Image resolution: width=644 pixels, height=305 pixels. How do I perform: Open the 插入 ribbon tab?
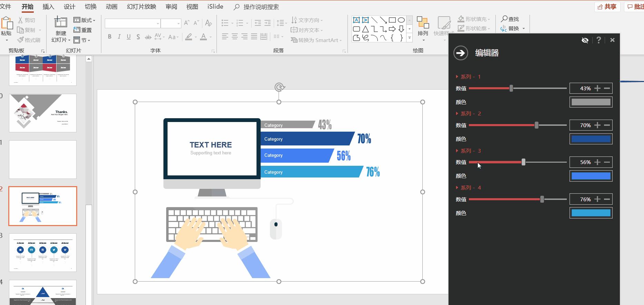click(48, 7)
